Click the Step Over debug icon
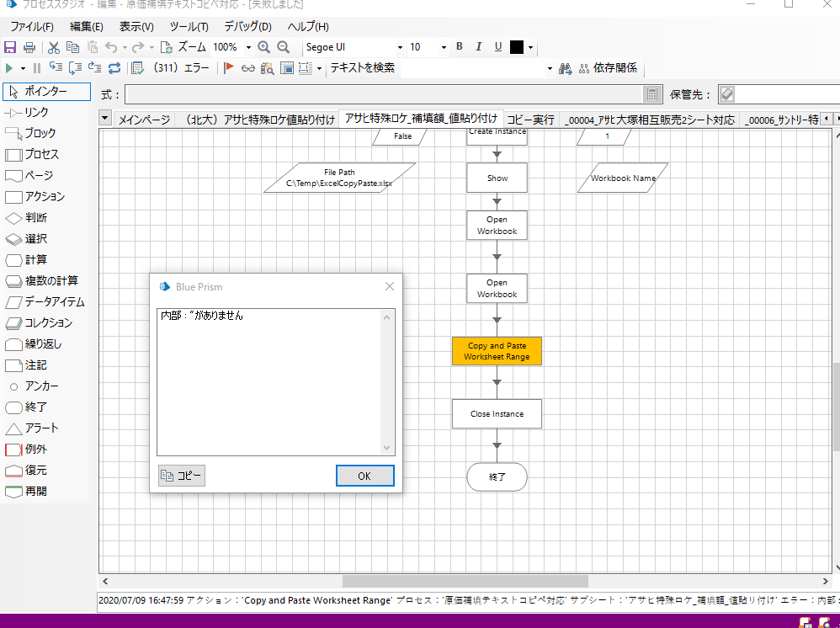 tap(75, 67)
